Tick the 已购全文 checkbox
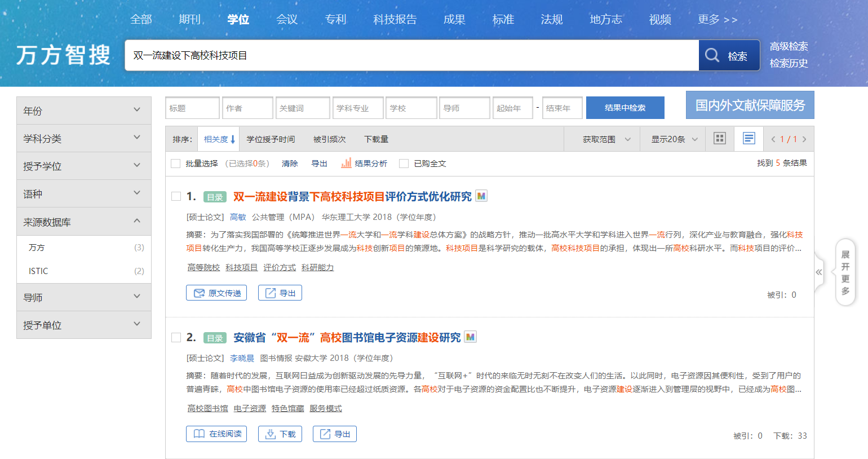The height and width of the screenshot is (459, 868). [404, 164]
